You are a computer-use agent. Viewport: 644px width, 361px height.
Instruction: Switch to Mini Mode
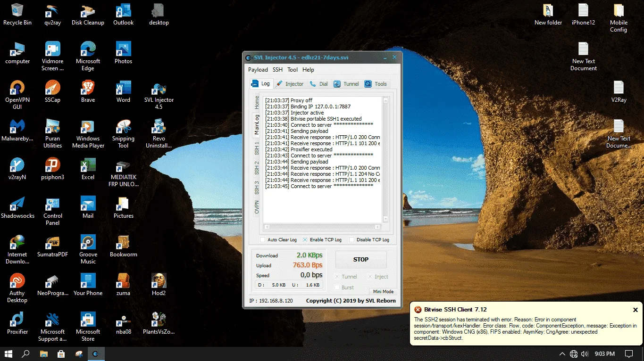(383, 292)
